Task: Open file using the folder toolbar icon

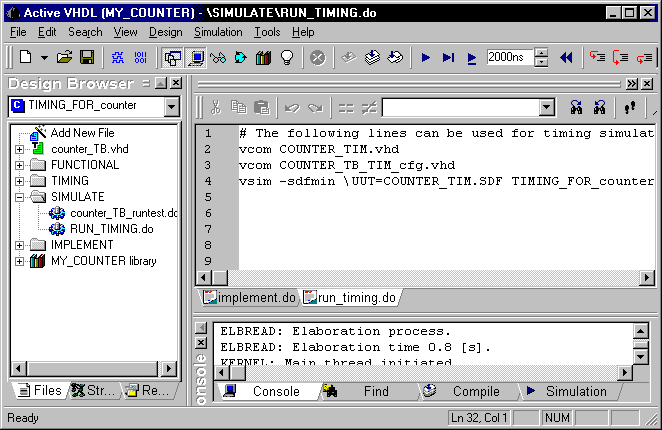Action: tap(65, 58)
